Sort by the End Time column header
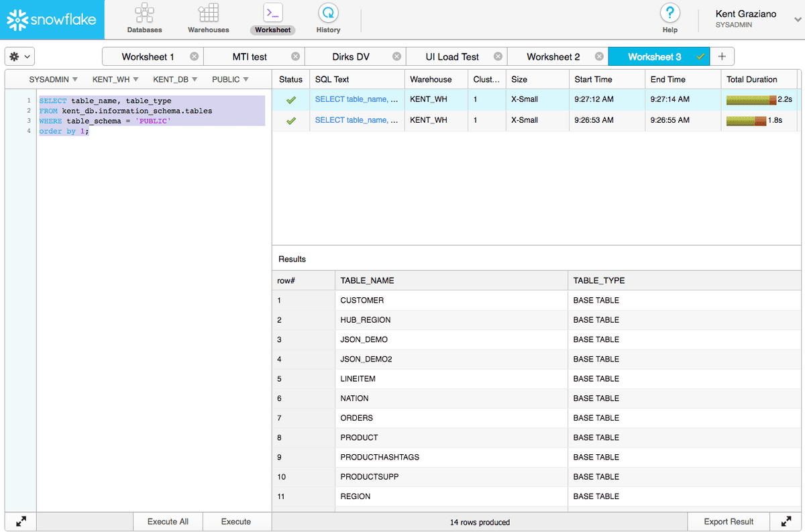 pos(683,79)
